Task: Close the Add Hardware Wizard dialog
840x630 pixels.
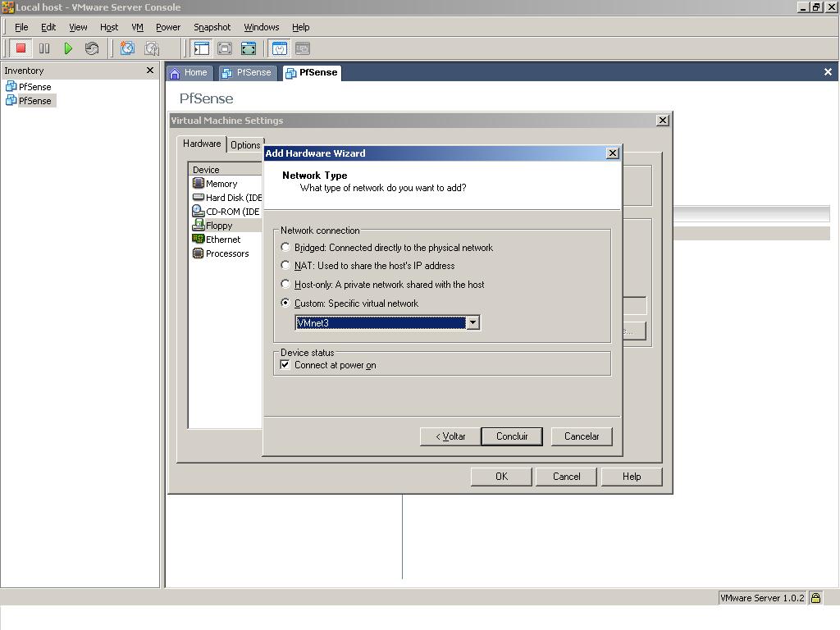Action: 612,153
